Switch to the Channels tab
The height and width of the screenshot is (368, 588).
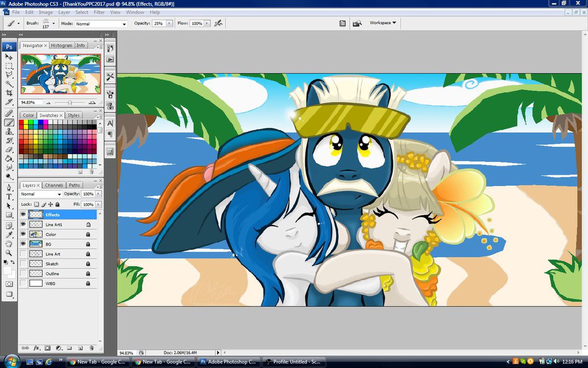click(x=54, y=185)
